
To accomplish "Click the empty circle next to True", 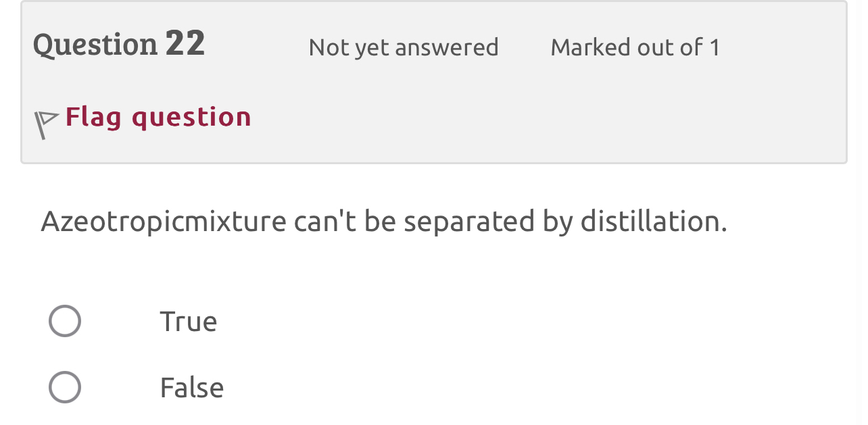I will 65,320.
